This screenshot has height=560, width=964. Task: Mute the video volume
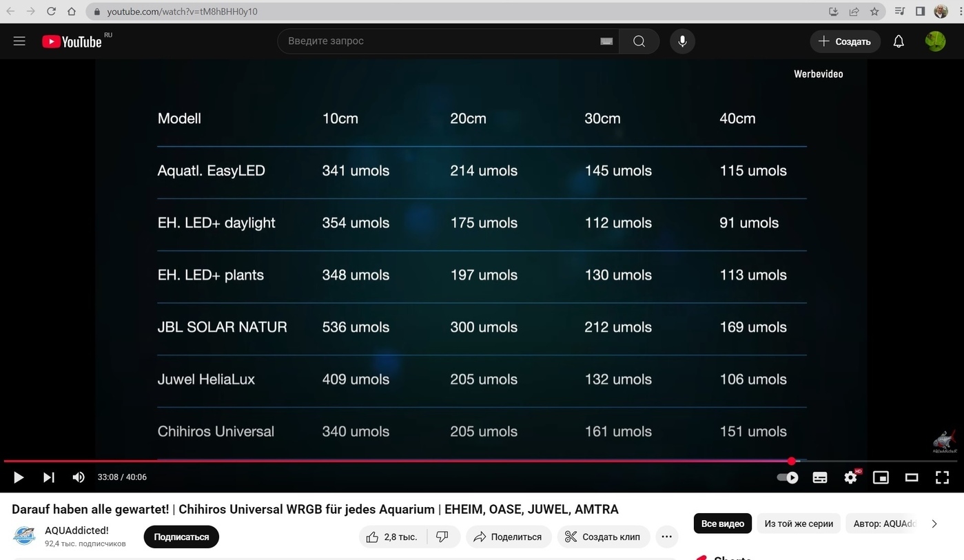(x=79, y=477)
